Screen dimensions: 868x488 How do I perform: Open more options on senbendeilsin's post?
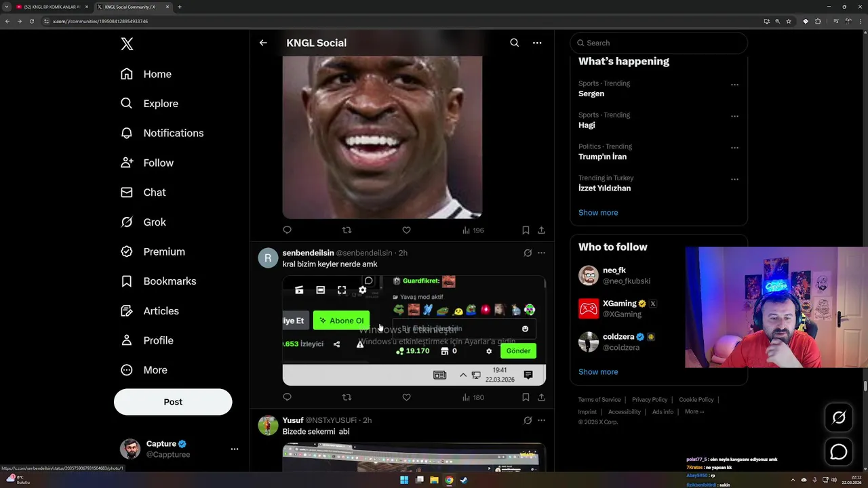click(x=541, y=253)
